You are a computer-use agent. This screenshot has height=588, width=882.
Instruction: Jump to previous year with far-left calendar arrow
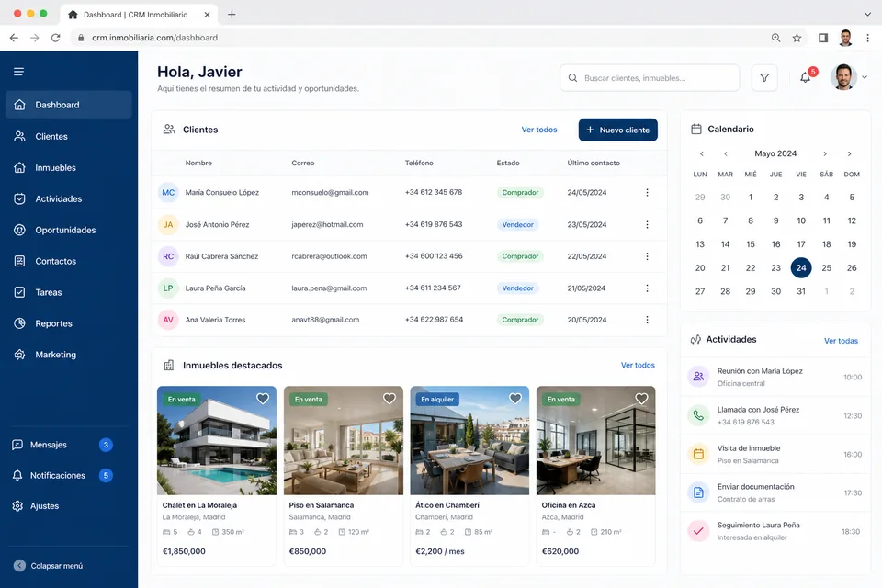[x=701, y=153]
